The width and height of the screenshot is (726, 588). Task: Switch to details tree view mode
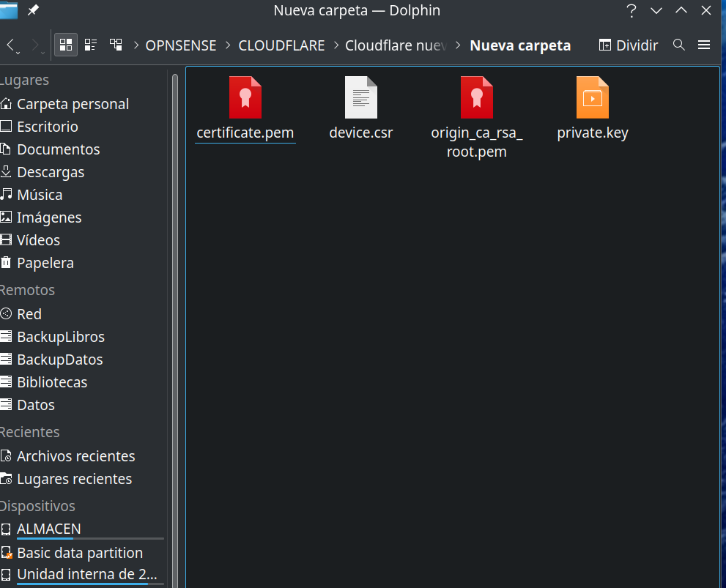click(x=116, y=45)
